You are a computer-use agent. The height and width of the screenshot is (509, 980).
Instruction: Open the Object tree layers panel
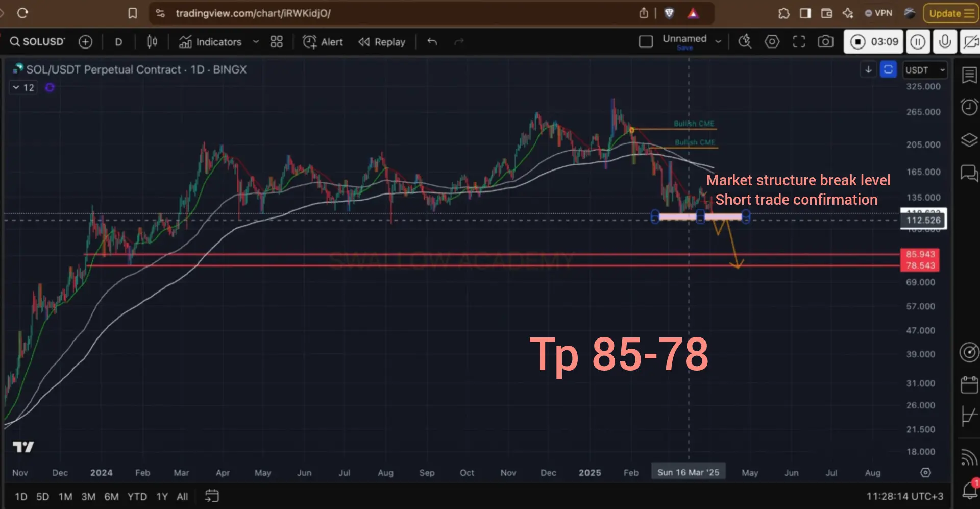969,140
